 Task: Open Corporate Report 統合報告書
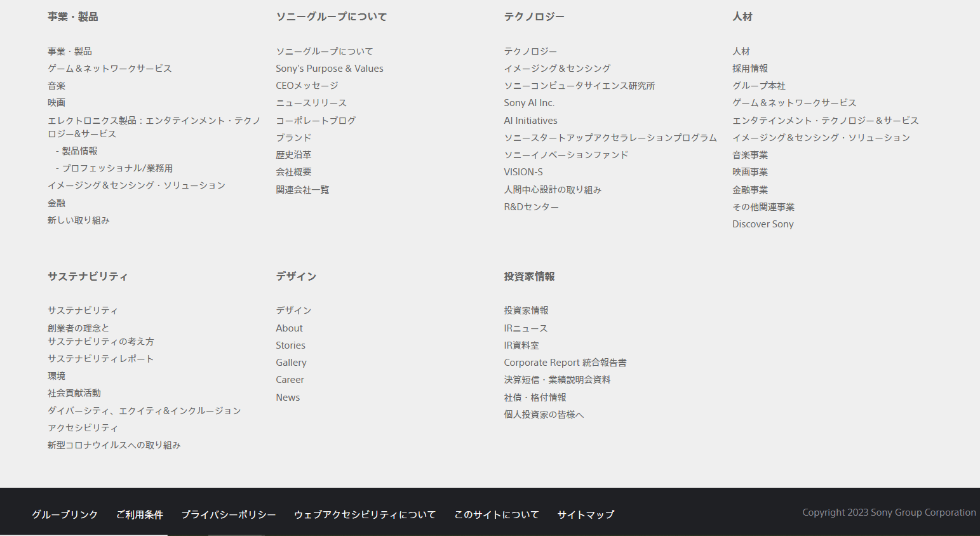click(565, 363)
